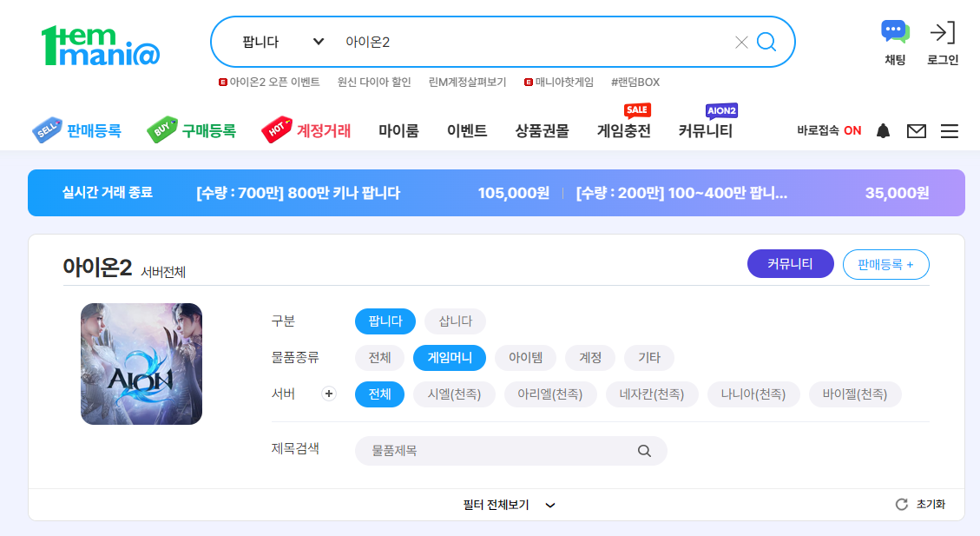Open the hamburger menu icon
This screenshot has width=980, height=536.
coord(950,130)
